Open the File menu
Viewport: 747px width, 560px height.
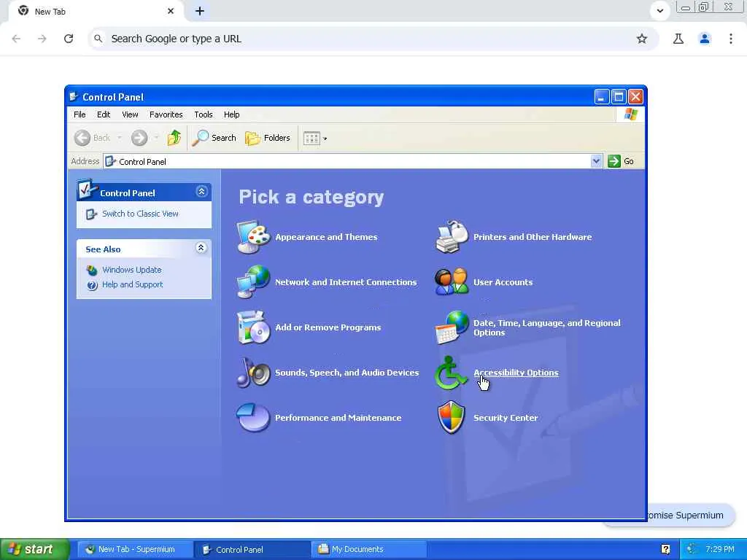tap(80, 114)
